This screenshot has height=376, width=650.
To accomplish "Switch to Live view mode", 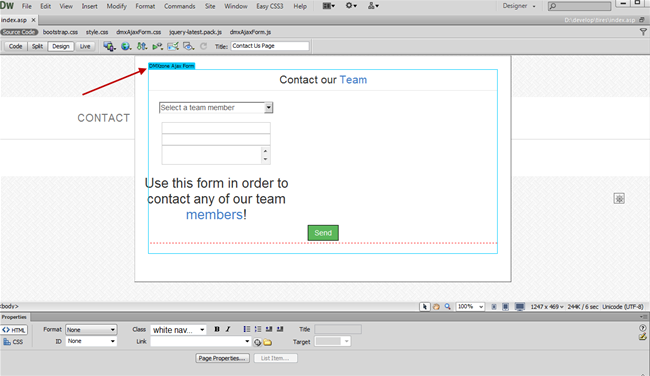I will [85, 46].
